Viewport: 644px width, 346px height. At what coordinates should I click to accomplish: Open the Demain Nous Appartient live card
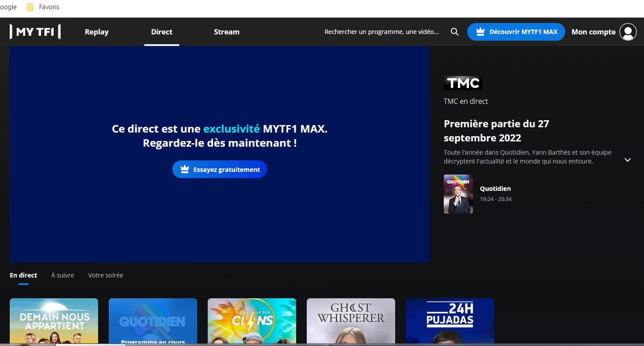54,321
